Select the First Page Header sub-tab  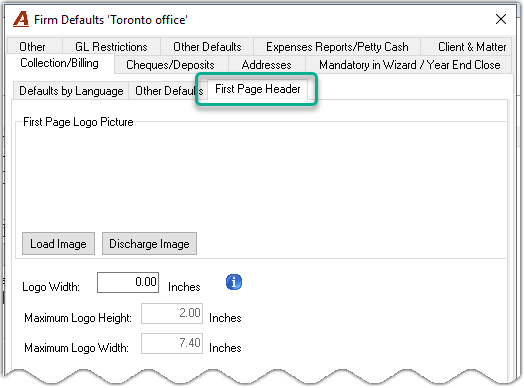258,89
